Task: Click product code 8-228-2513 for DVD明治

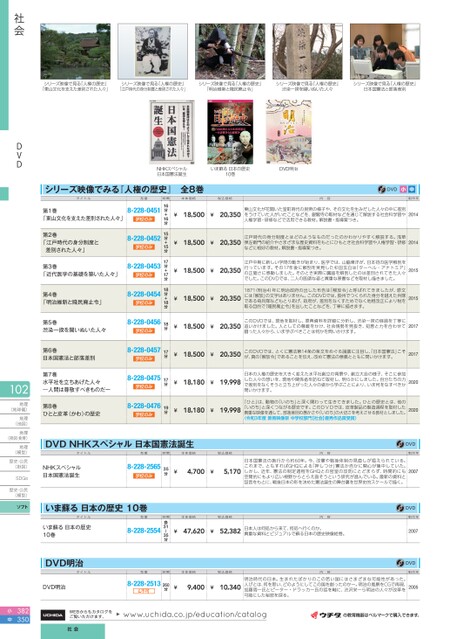Action: (x=144, y=584)
